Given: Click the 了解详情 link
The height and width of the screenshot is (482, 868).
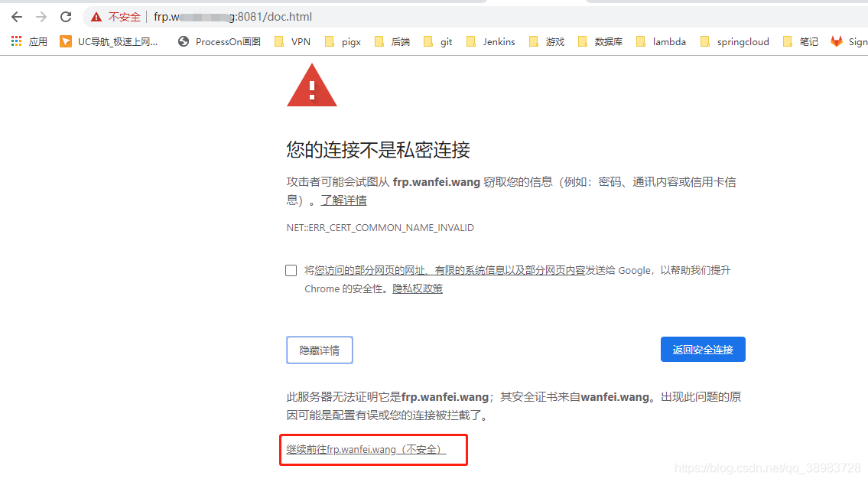Looking at the screenshot, I should pos(343,200).
